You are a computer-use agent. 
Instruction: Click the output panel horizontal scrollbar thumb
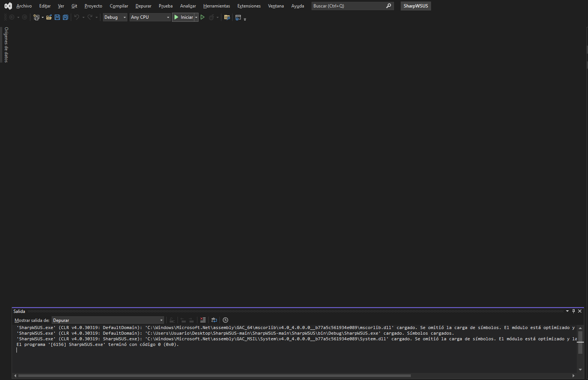point(214,376)
